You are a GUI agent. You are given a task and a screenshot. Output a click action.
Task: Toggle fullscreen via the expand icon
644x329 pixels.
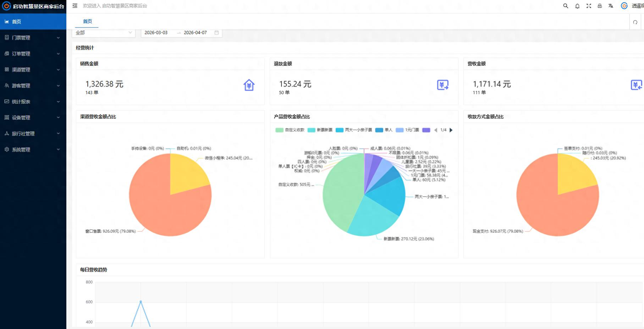(x=589, y=6)
